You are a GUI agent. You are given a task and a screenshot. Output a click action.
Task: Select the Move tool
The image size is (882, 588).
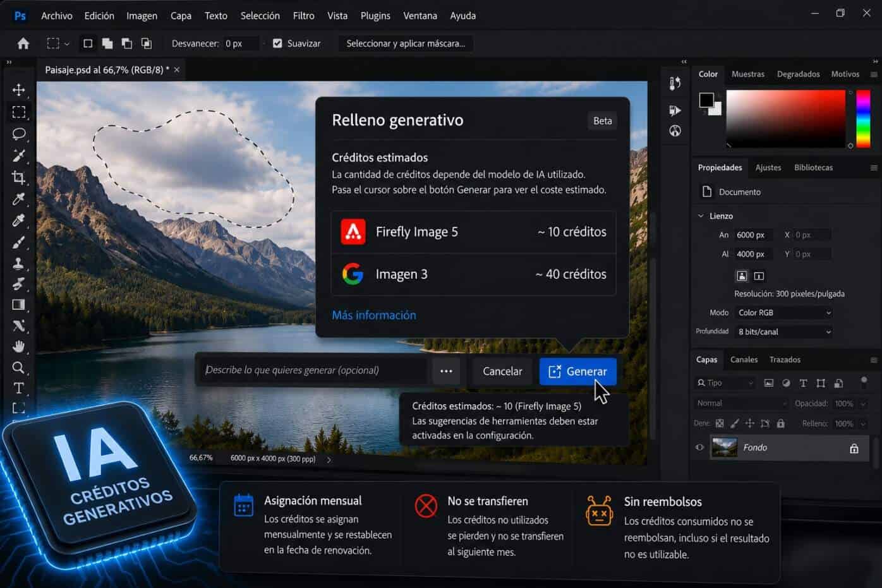pyautogui.click(x=19, y=90)
